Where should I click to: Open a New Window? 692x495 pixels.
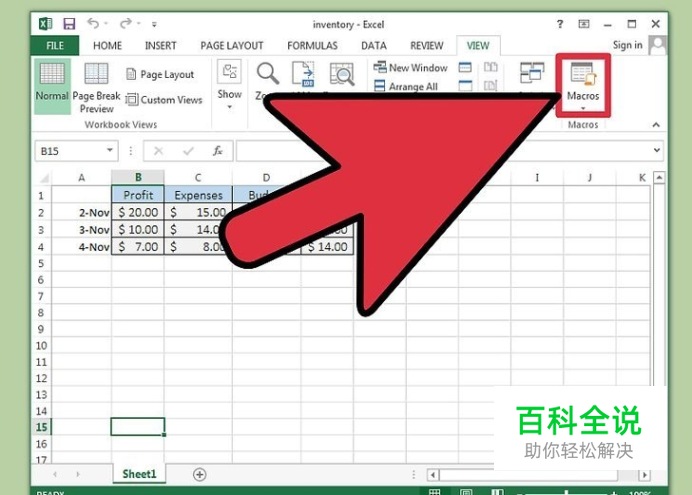point(410,68)
